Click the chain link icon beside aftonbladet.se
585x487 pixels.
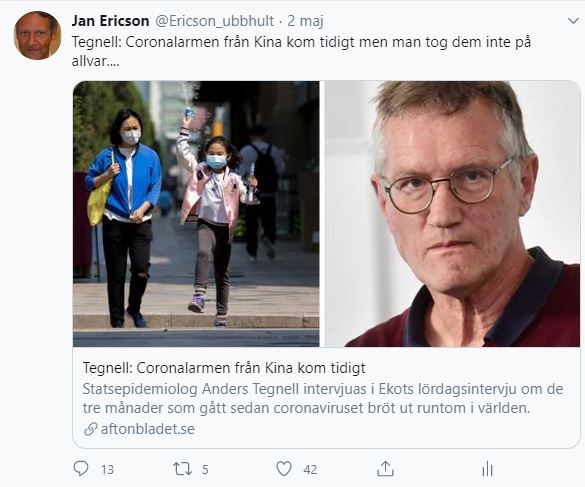pos(91,429)
